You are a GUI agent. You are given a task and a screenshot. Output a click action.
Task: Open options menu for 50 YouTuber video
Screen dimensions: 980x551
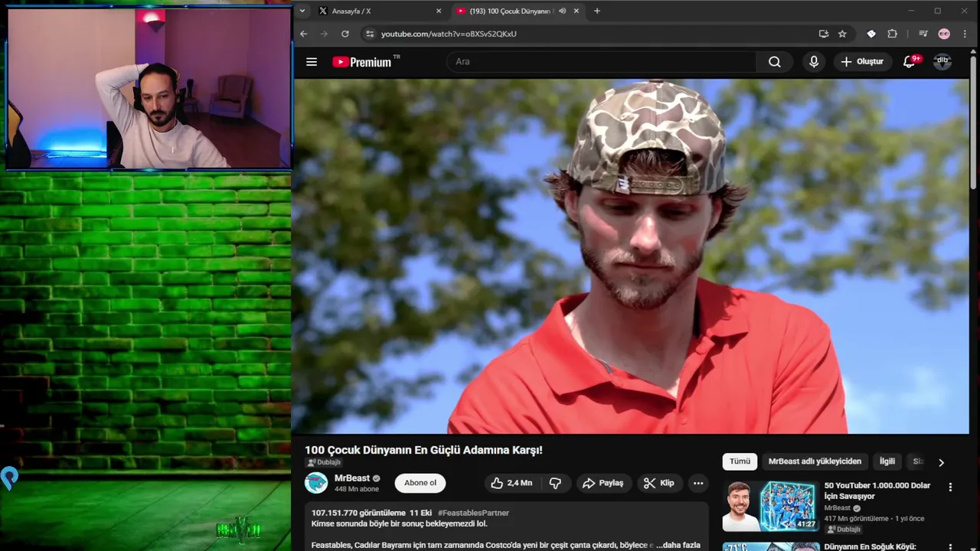(x=950, y=487)
